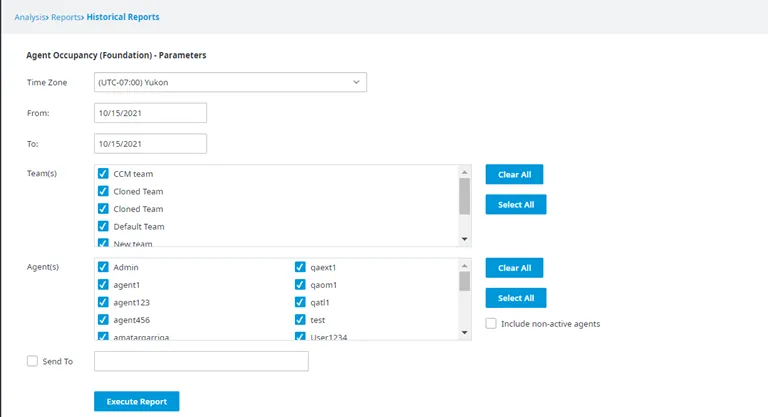This screenshot has width=768, height=417.
Task: Check the Send To checkbox
Action: [32, 361]
